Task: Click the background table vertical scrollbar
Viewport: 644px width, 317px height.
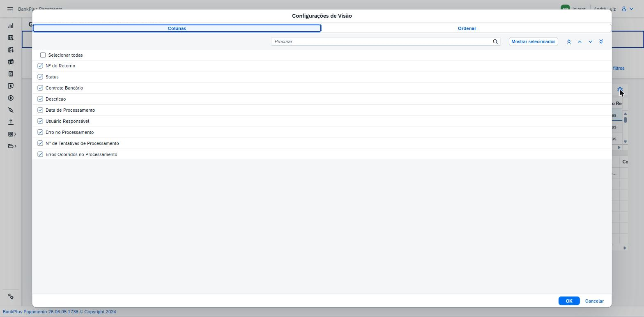Action: (625, 127)
